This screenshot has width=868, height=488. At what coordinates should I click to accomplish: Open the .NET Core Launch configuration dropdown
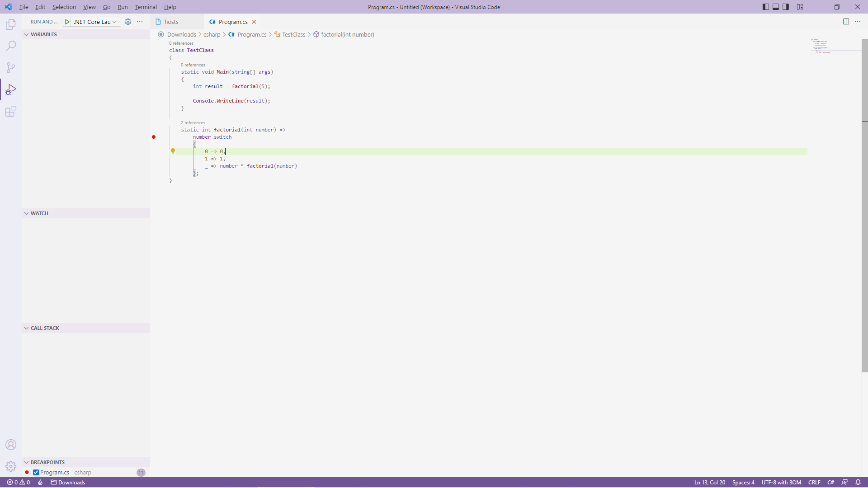click(96, 22)
